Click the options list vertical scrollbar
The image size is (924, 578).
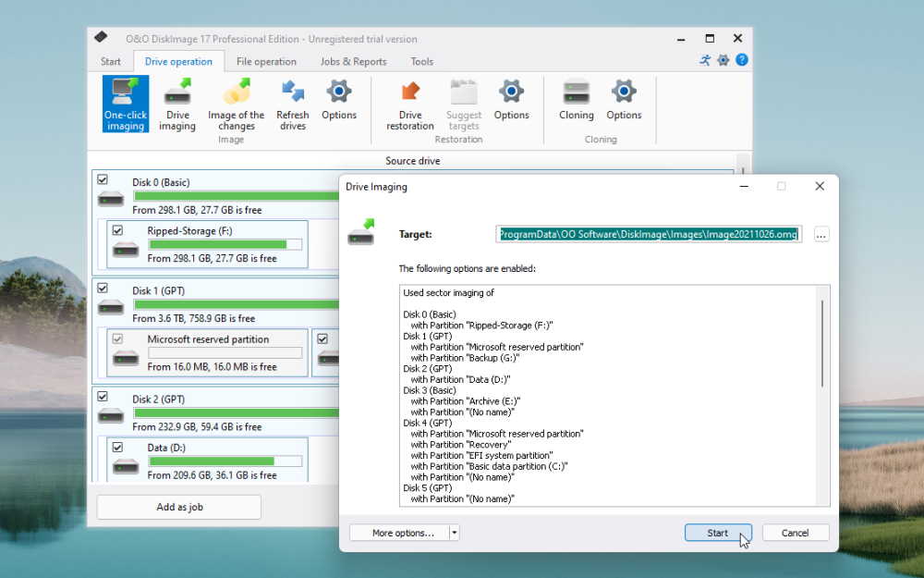(821, 342)
